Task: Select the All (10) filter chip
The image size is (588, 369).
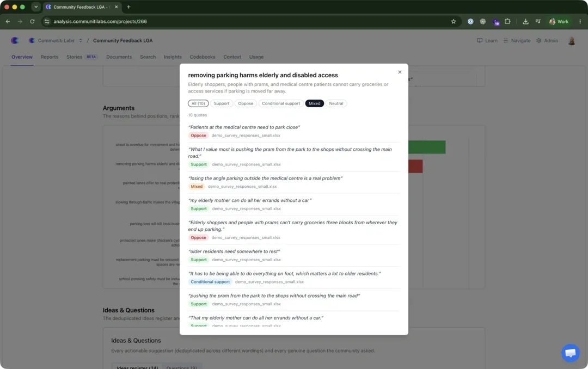Action: [x=198, y=103]
